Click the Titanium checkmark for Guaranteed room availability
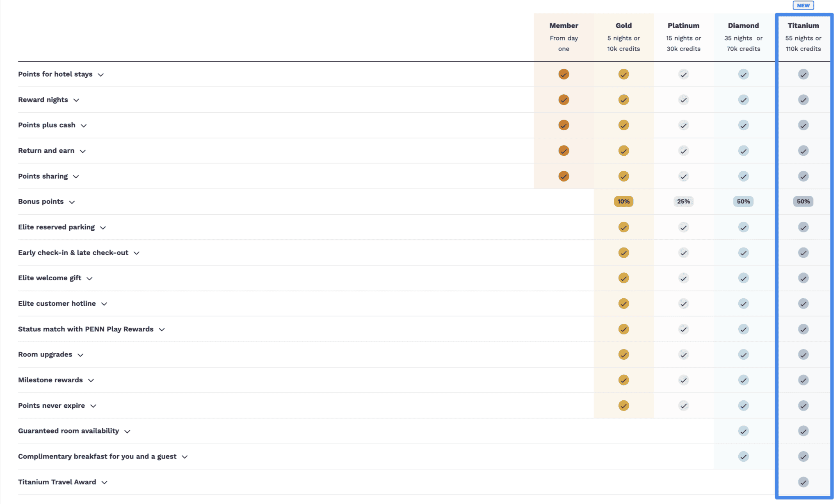Screen dimensions: 840x504 803,431
